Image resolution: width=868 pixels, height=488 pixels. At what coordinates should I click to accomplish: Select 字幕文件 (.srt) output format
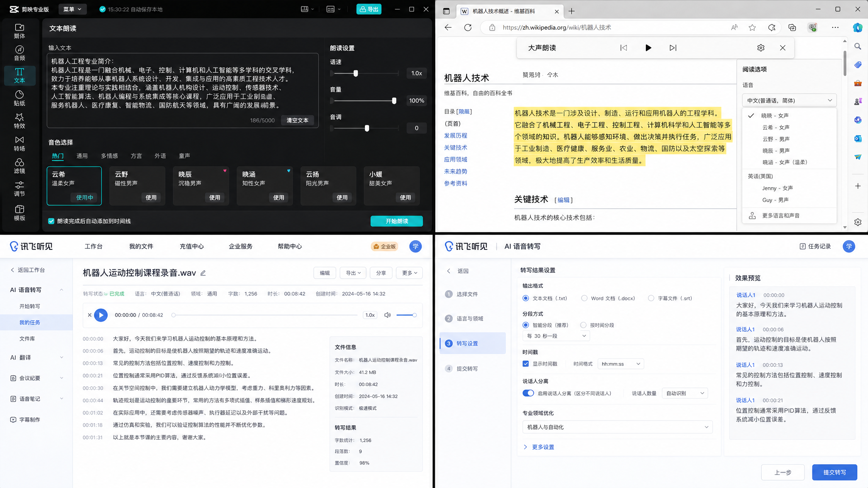pyautogui.click(x=651, y=298)
